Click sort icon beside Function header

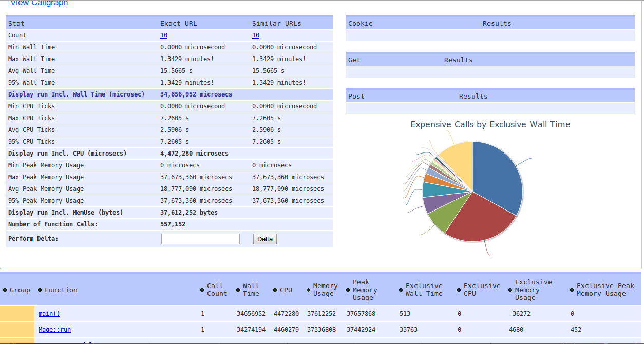(x=40, y=290)
